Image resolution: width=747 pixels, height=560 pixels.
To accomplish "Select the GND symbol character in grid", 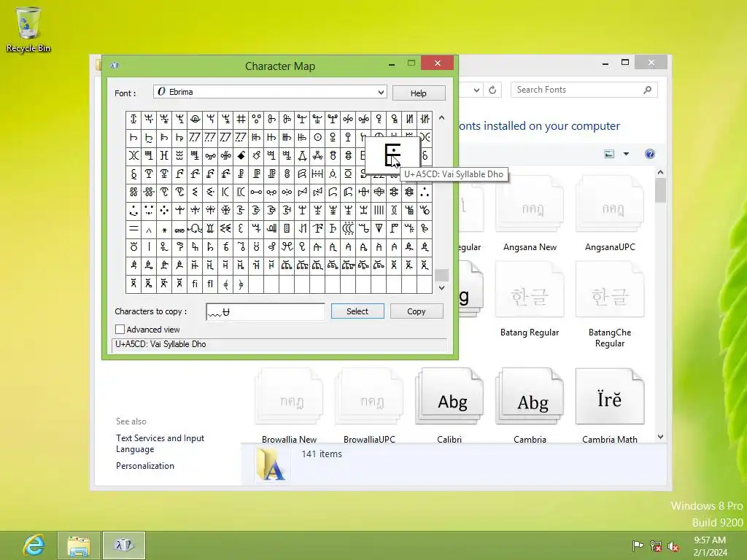I will (x=179, y=230).
